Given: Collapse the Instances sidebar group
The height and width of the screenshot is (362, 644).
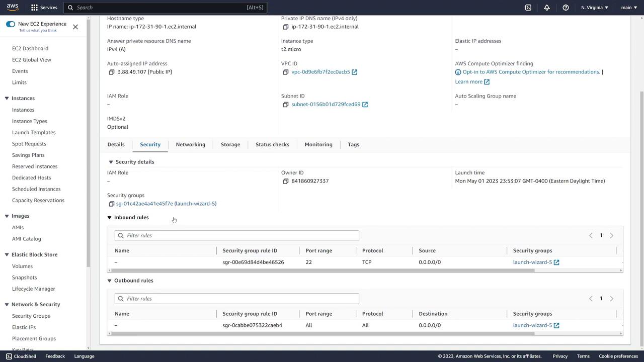Looking at the screenshot, I should coord(7,99).
